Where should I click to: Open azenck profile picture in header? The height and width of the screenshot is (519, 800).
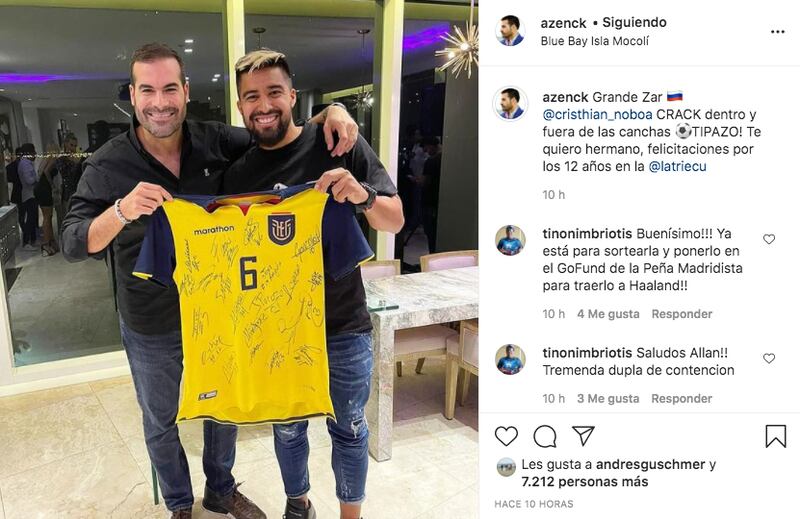pos(510,31)
